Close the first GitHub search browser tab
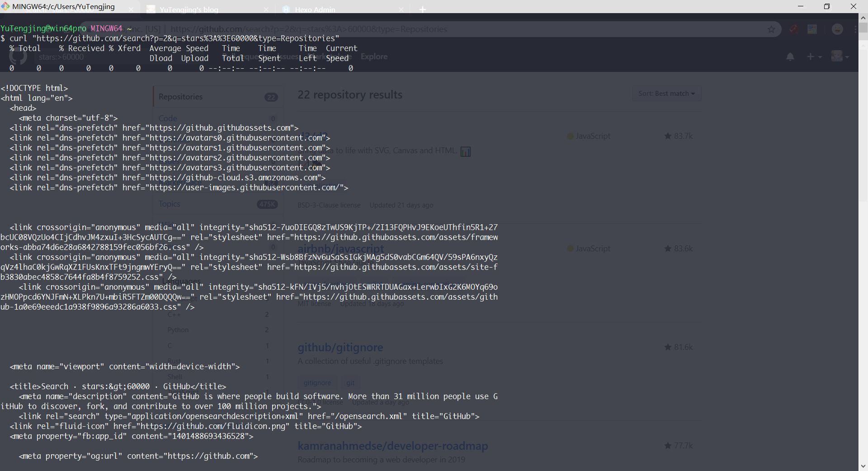The image size is (868, 471). [131, 9]
